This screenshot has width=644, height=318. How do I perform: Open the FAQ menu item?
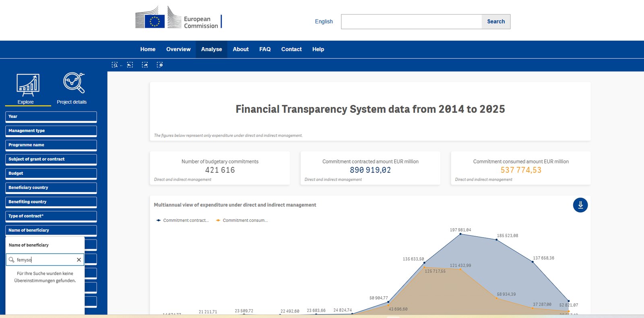265,49
